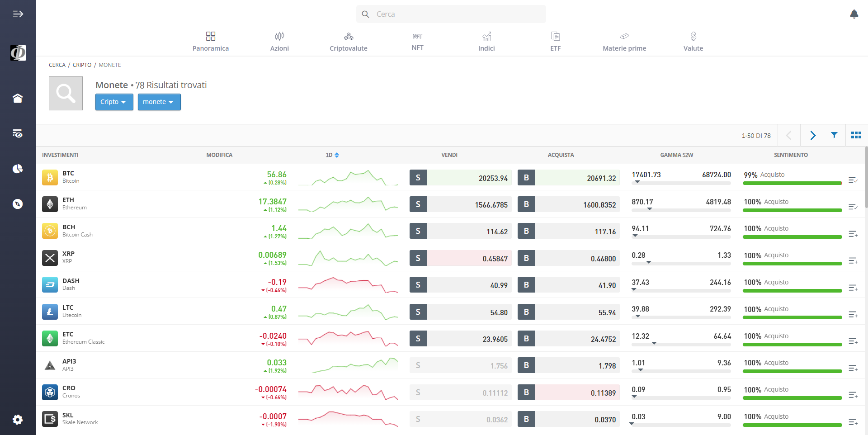The width and height of the screenshot is (868, 435).
Task: Sell BTC at 20253.94
Action: (461, 178)
